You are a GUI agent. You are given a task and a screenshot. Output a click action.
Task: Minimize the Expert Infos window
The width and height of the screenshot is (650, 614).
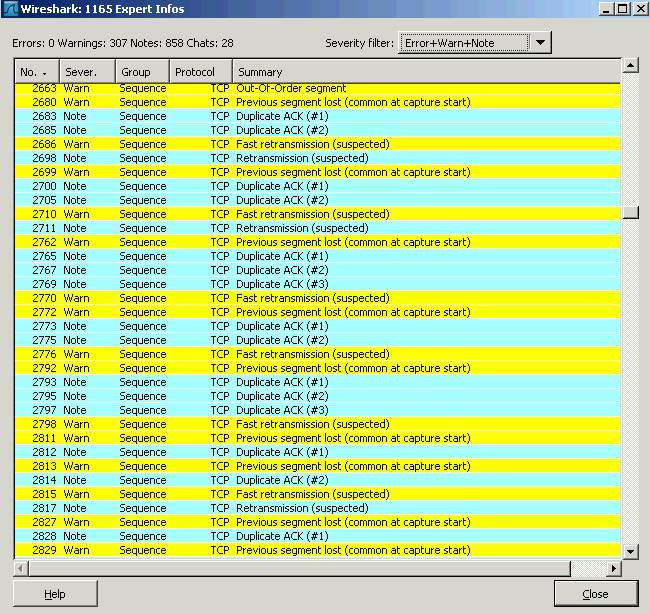click(x=606, y=9)
